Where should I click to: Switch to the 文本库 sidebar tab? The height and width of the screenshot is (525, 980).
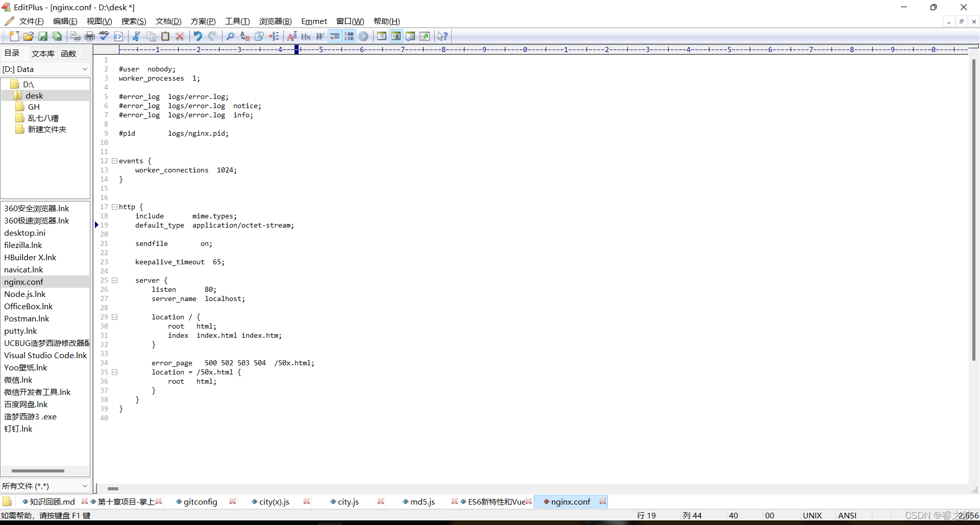coord(43,54)
